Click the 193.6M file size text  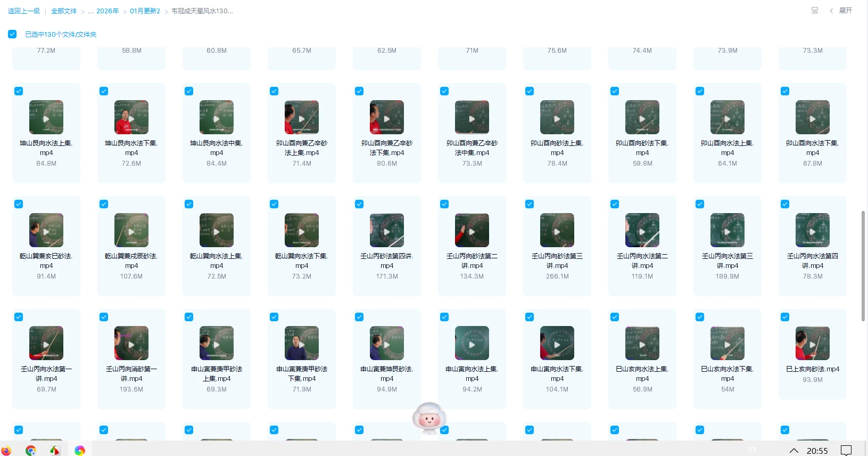(x=131, y=389)
